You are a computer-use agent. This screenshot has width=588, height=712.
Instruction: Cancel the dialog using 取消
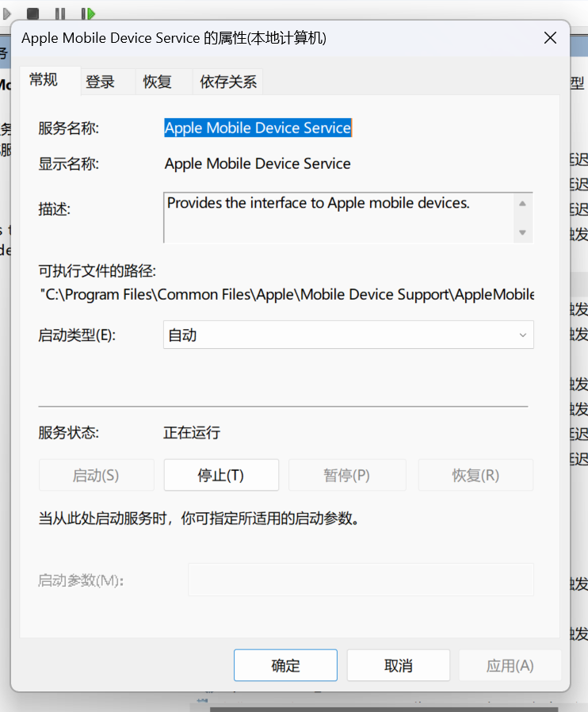(x=398, y=665)
